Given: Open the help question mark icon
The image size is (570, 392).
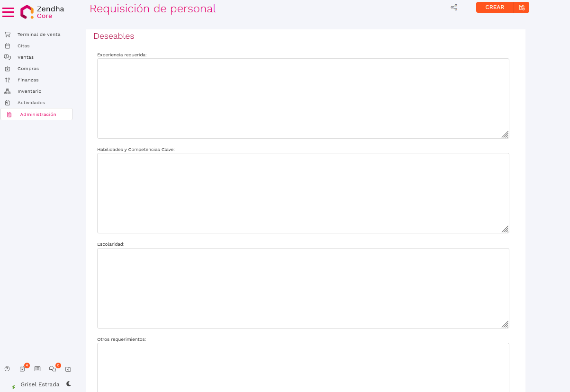Looking at the screenshot, I should [x=7, y=369].
